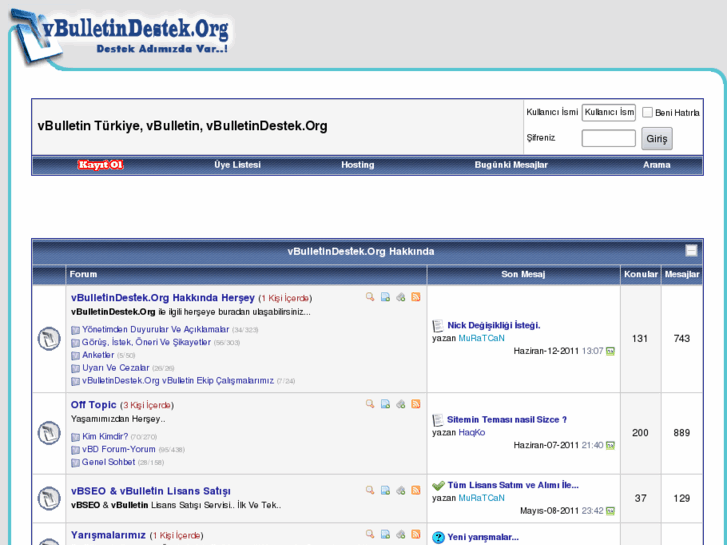Click the page-with-plus icon in Yarışmalarımız row

coord(385,534)
